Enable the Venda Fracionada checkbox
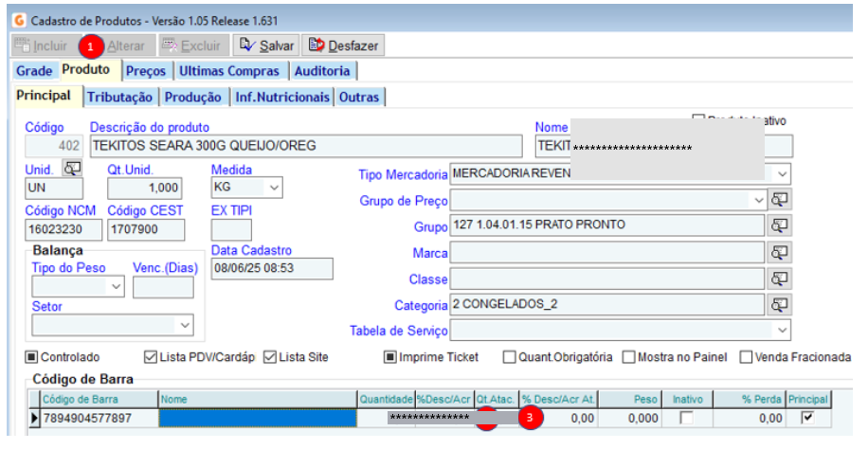The image size is (868, 449). pyautogui.click(x=746, y=357)
